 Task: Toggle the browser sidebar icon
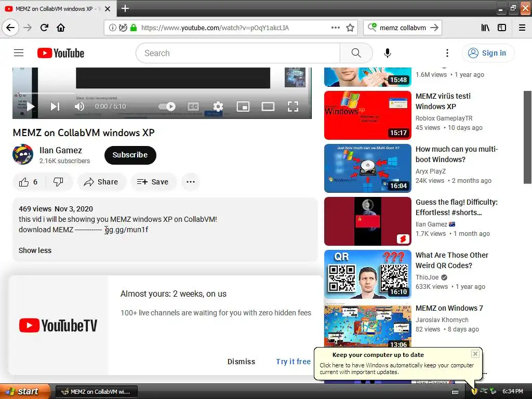pos(502,28)
